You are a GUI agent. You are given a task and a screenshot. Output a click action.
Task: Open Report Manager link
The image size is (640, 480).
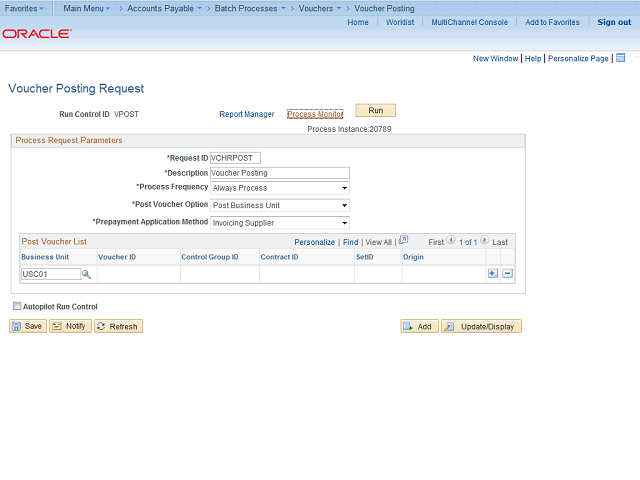(x=247, y=114)
